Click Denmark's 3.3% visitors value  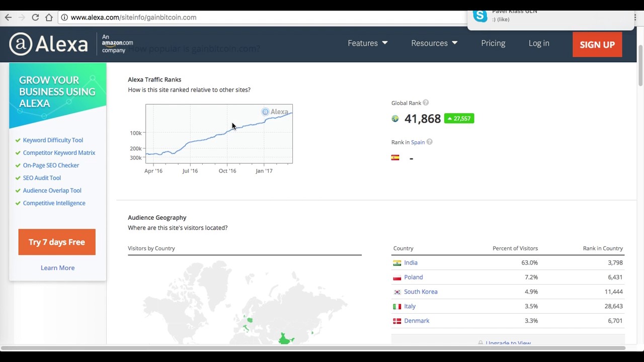click(531, 321)
